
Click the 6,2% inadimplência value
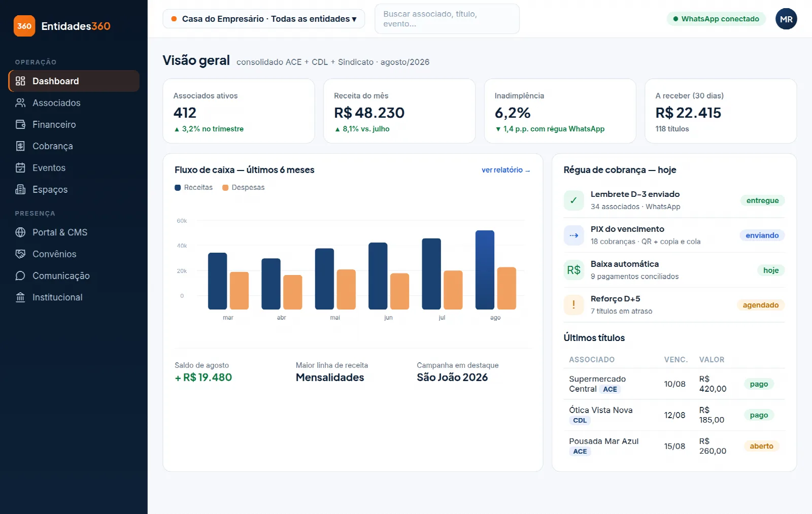point(513,113)
